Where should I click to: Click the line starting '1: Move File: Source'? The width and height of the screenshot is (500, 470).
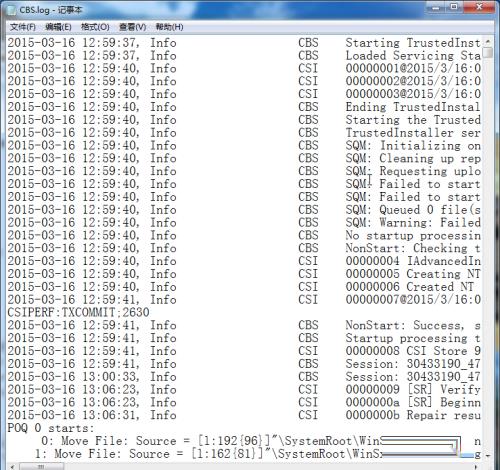pyautogui.click(x=258, y=454)
